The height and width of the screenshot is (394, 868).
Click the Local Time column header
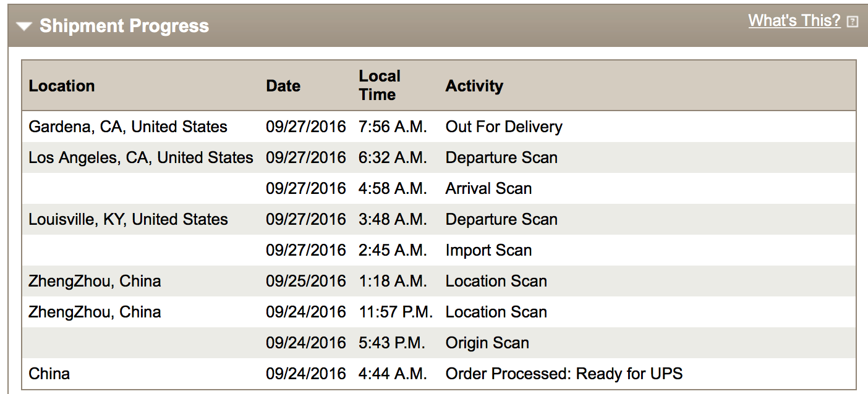coord(380,85)
